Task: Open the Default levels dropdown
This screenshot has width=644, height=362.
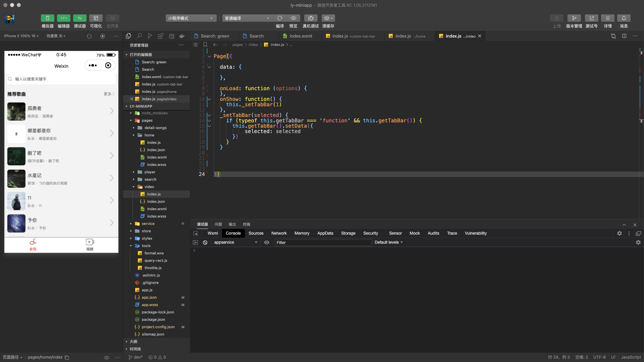Action: 388,242
